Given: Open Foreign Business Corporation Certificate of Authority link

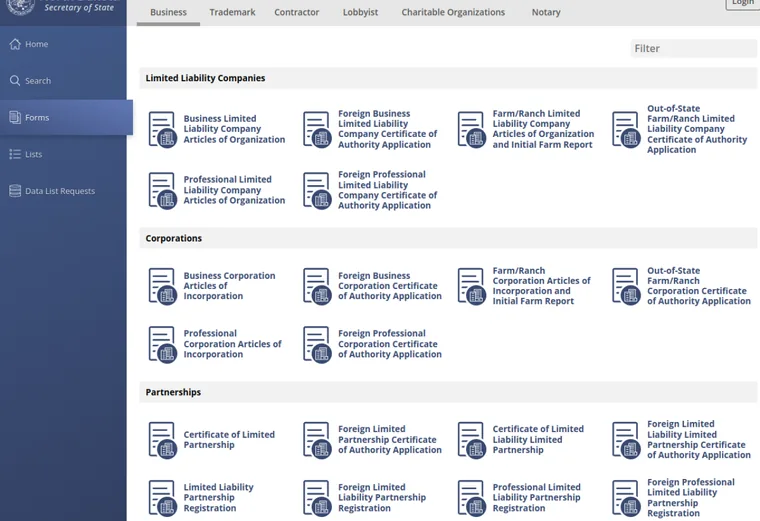Looking at the screenshot, I should click(x=390, y=286).
